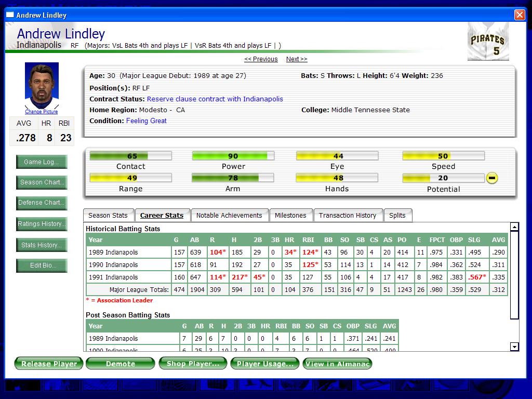Close the Andrew Lindley window
532x399 pixels.
click(x=520, y=15)
